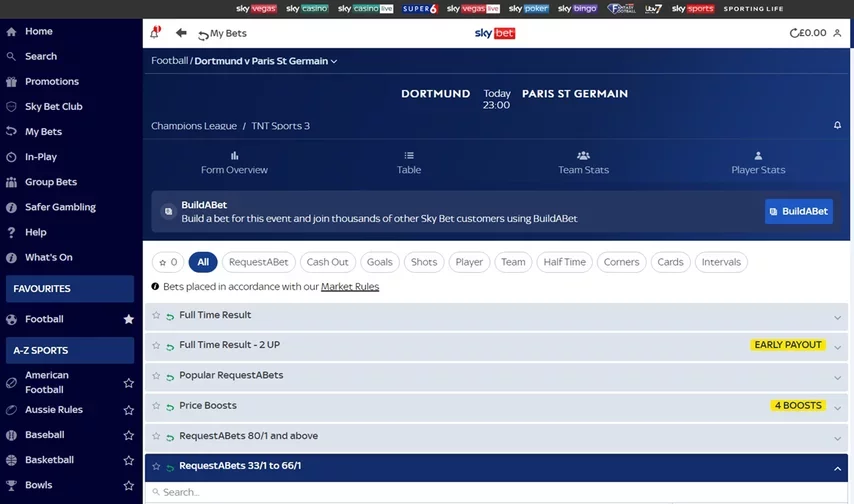
Task: Click the BuildABet info icon in banner
Action: pos(168,211)
